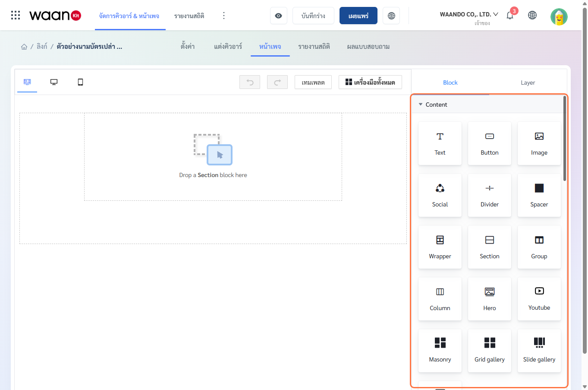Open notifications bell
This screenshot has width=588, height=390.
(510, 15)
